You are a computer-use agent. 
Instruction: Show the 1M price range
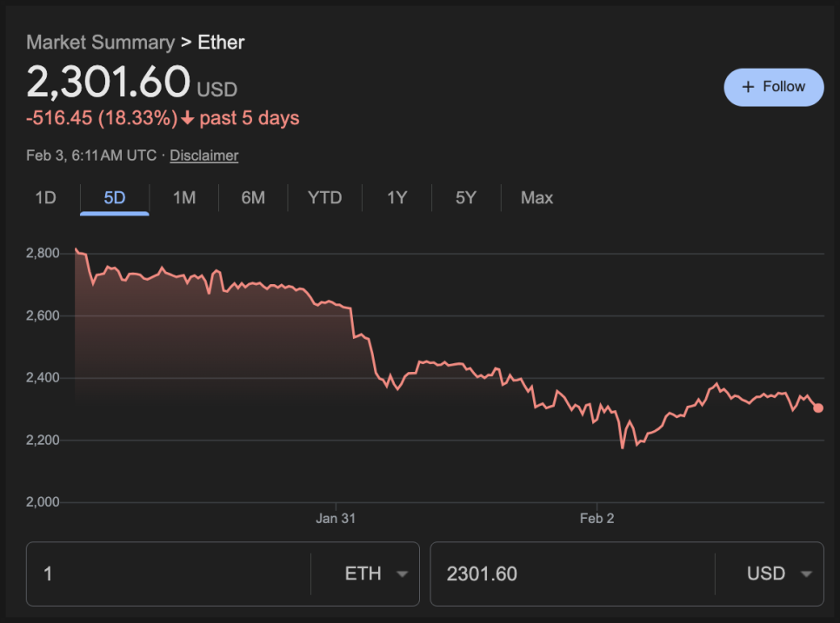pos(184,198)
